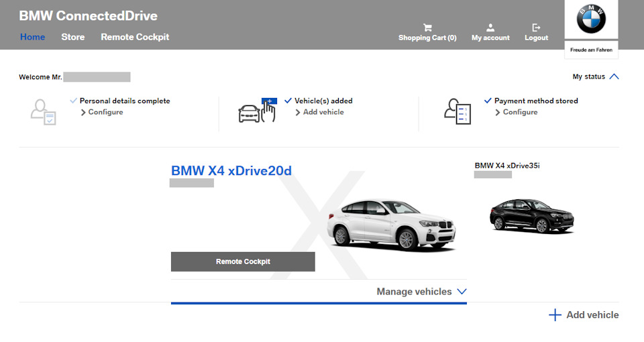This screenshot has width=644, height=342.
Task: Click the Freude am Fahren tagline
Action: tap(591, 50)
